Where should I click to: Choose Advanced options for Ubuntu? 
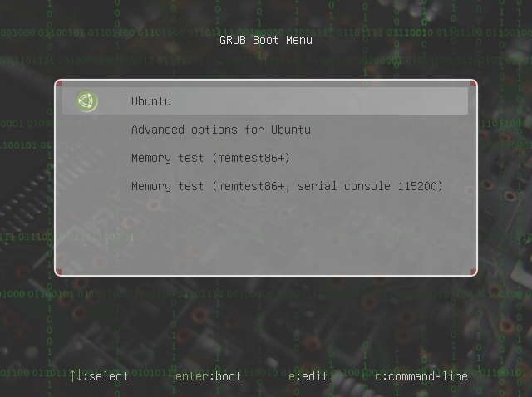[221, 130]
